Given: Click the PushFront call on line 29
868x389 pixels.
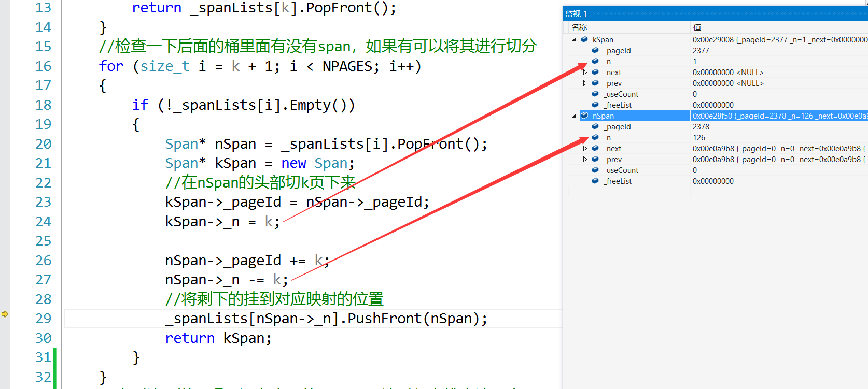Looking at the screenshot, I should coord(384,318).
